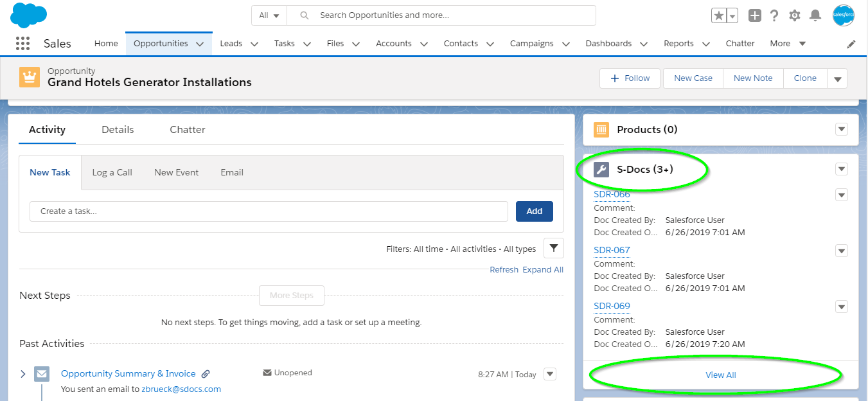
Task: Open the Campaigns tab
Action: (x=532, y=44)
